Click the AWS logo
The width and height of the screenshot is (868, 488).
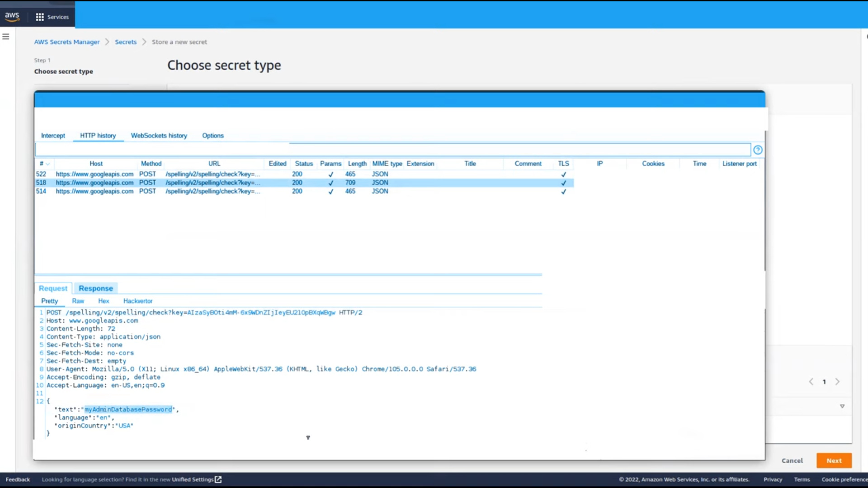tap(12, 17)
